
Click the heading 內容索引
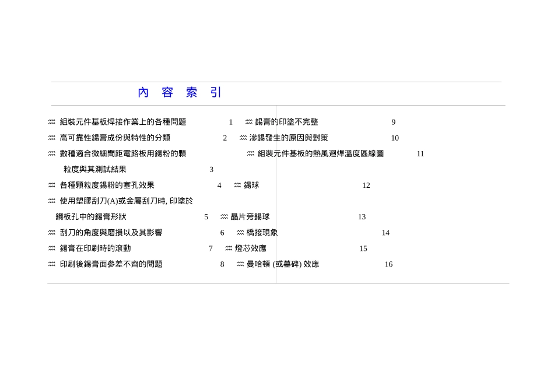pyautogui.click(x=180, y=93)
